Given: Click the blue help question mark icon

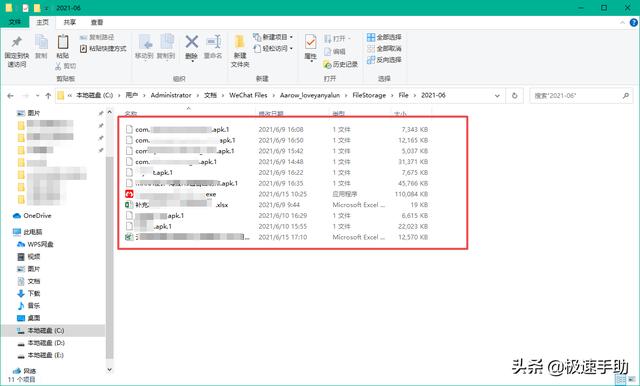Looking at the screenshot, I should pyautogui.click(x=634, y=23).
